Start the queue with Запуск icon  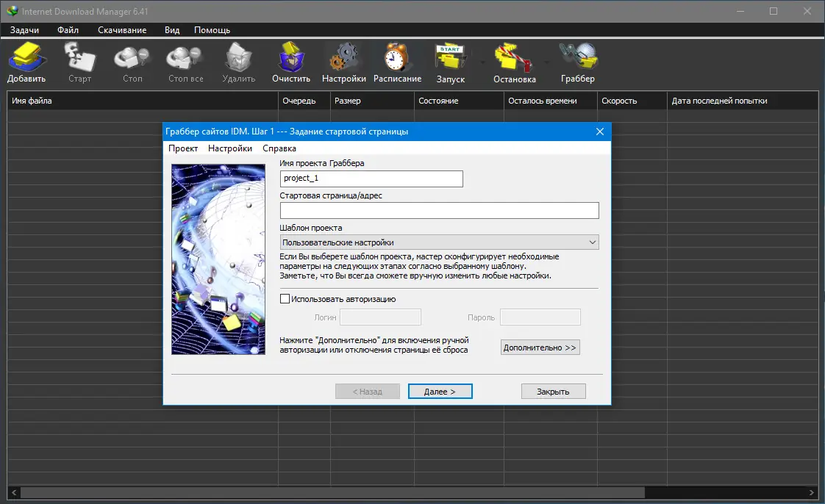tap(451, 60)
